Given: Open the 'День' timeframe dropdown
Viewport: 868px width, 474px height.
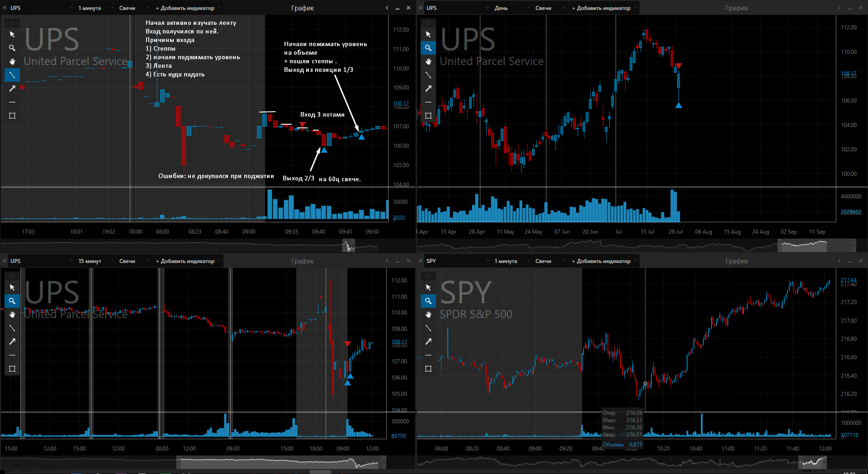Looking at the screenshot, I should point(512,8).
